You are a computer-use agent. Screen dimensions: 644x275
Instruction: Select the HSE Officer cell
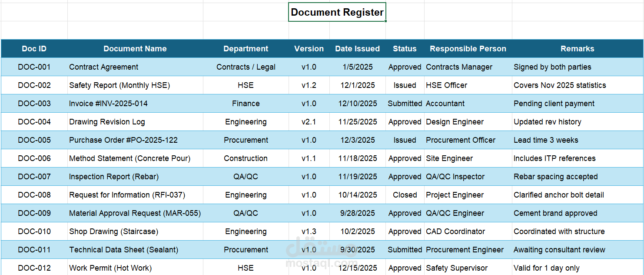pyautogui.click(x=468, y=85)
